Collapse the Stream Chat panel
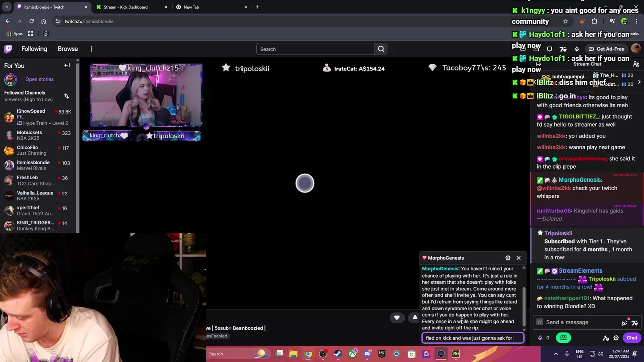 (x=538, y=64)
